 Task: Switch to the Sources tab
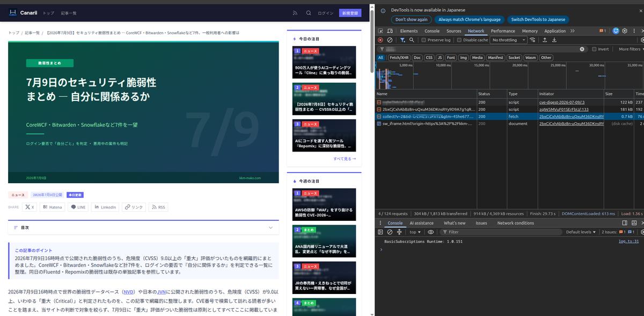click(x=454, y=31)
